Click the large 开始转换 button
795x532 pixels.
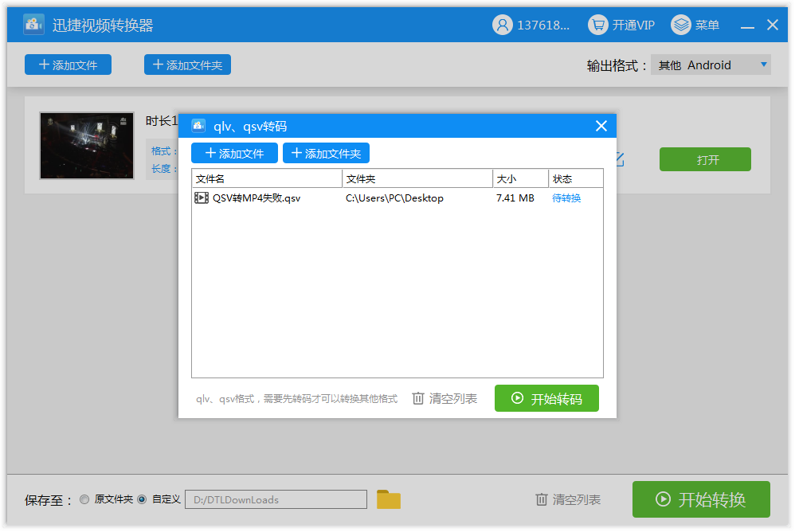(x=701, y=499)
